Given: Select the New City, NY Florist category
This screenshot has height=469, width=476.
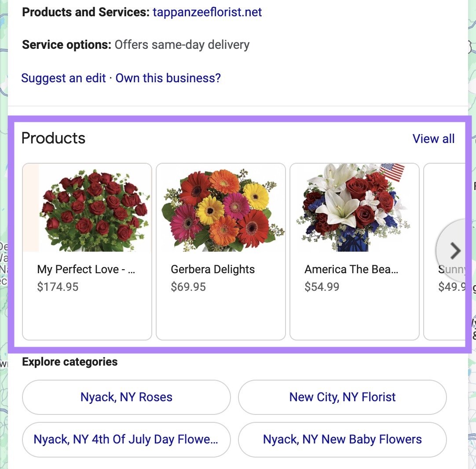Looking at the screenshot, I should [342, 397].
